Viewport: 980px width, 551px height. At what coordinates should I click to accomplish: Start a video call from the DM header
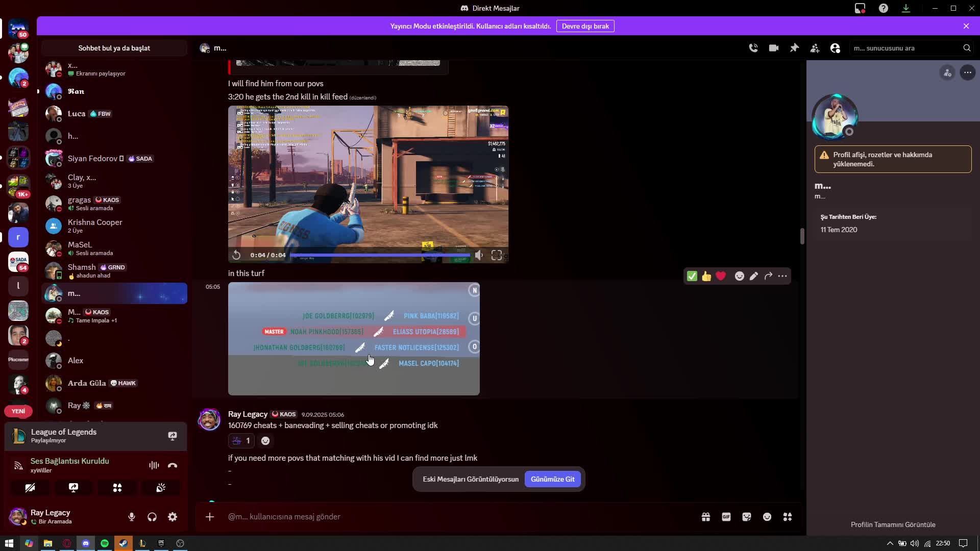click(x=774, y=47)
